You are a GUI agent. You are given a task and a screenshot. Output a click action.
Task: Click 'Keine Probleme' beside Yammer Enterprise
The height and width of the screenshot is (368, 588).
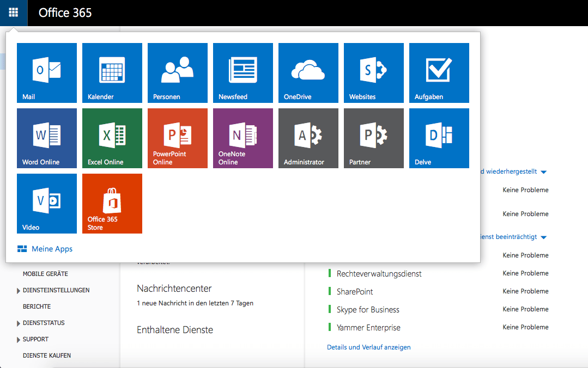tap(525, 327)
